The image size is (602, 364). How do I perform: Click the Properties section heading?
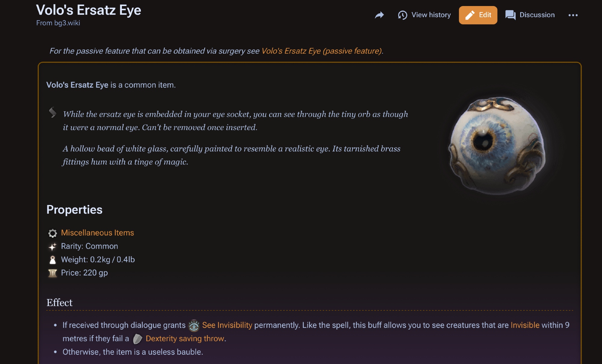click(74, 210)
